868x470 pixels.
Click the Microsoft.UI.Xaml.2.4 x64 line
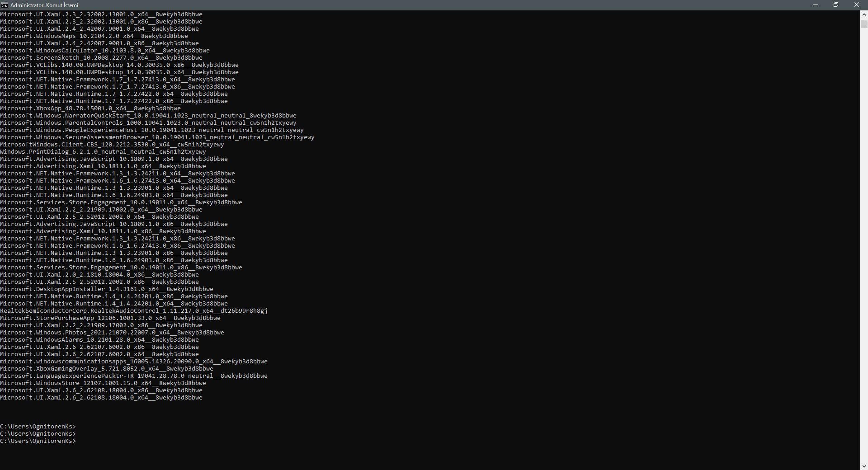click(x=99, y=29)
